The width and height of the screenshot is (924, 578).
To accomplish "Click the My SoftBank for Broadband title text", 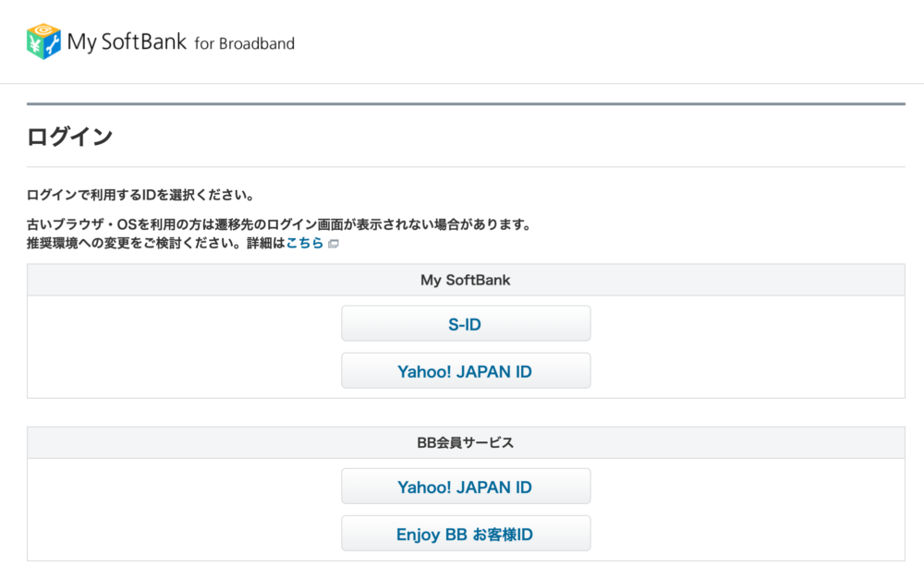I will coord(181,42).
